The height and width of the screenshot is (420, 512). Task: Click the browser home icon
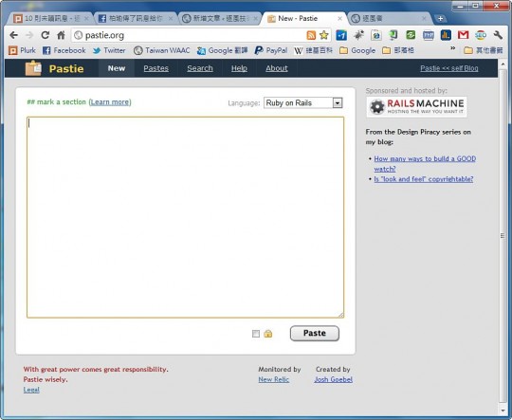(61, 35)
